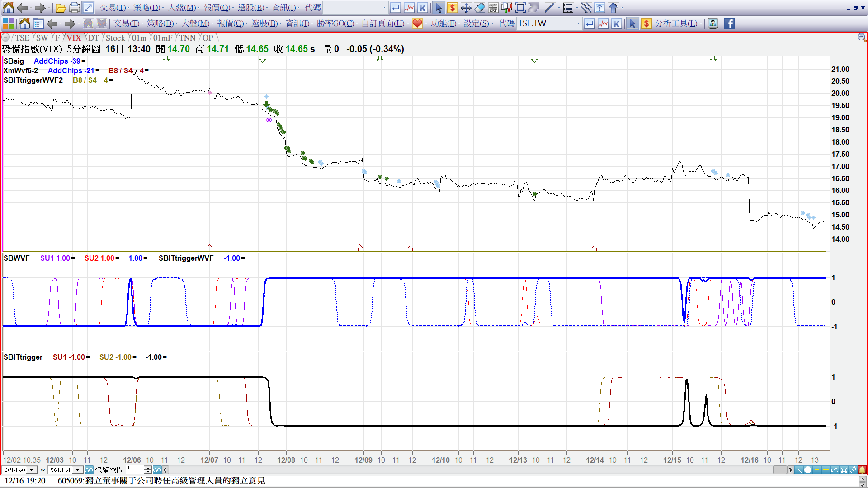Click the news headline 605069 in status bar
The width and height of the screenshot is (868, 488).
point(161,481)
